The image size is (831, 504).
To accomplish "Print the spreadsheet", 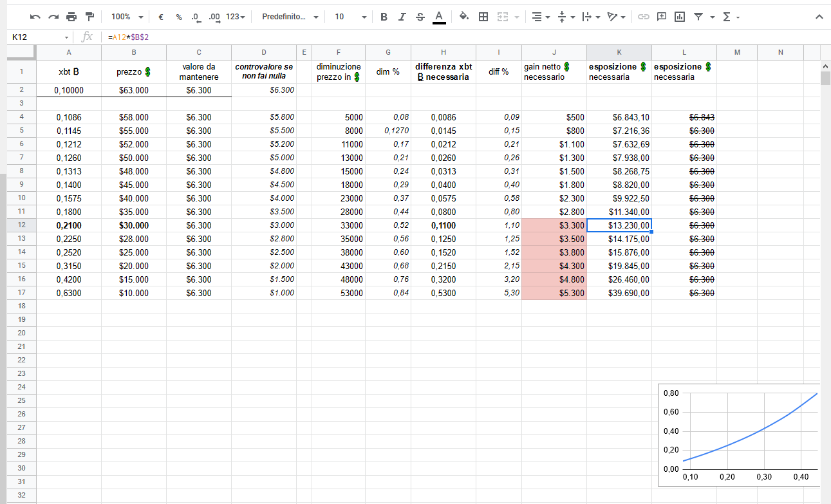I will pyautogui.click(x=71, y=17).
